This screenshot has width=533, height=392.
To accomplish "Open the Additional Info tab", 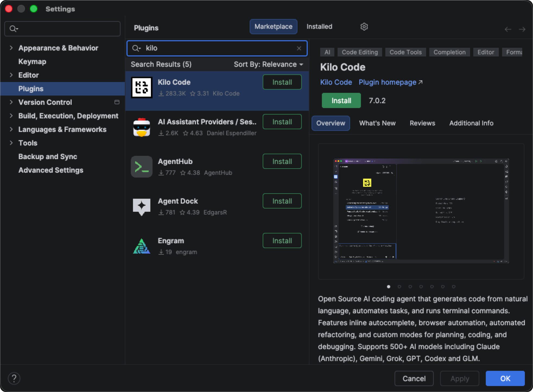I will (x=471, y=123).
